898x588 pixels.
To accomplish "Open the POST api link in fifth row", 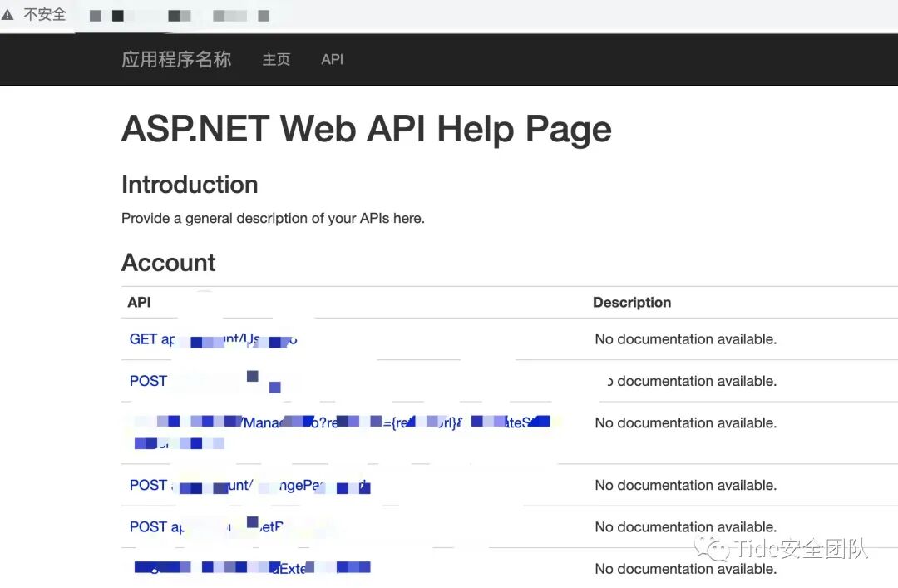I will pyautogui.click(x=206, y=526).
